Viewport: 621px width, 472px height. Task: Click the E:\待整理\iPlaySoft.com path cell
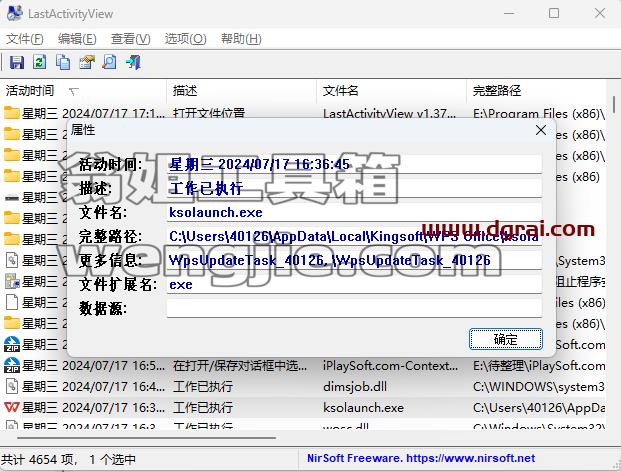pos(539,365)
